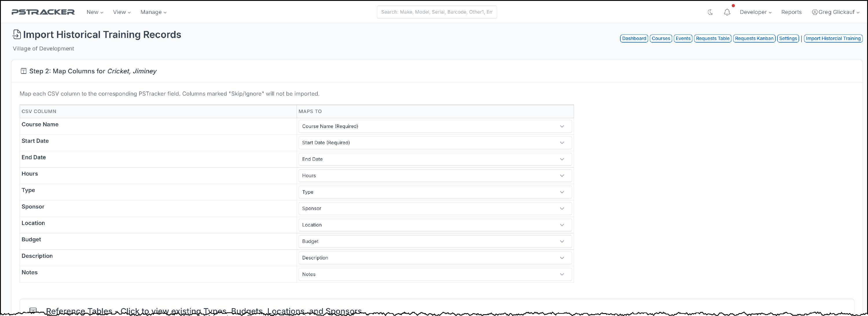This screenshot has height=316, width=868.
Task: Open the Developer menu
Action: click(755, 12)
